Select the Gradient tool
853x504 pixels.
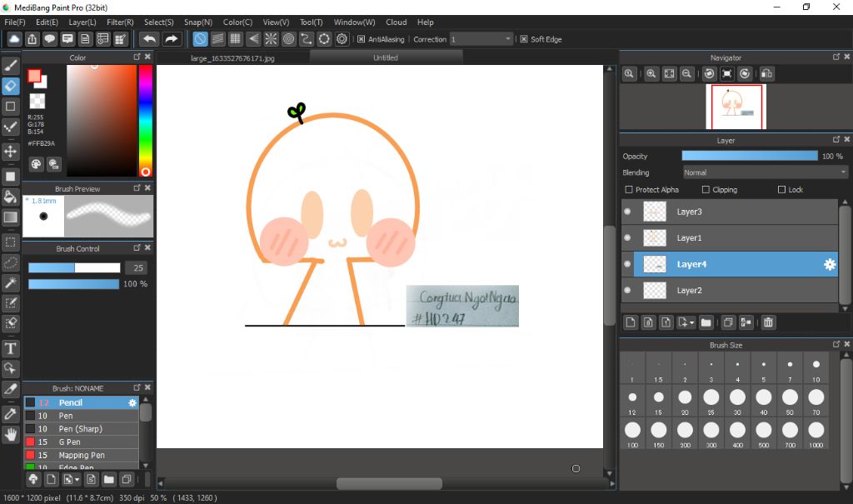click(x=10, y=217)
